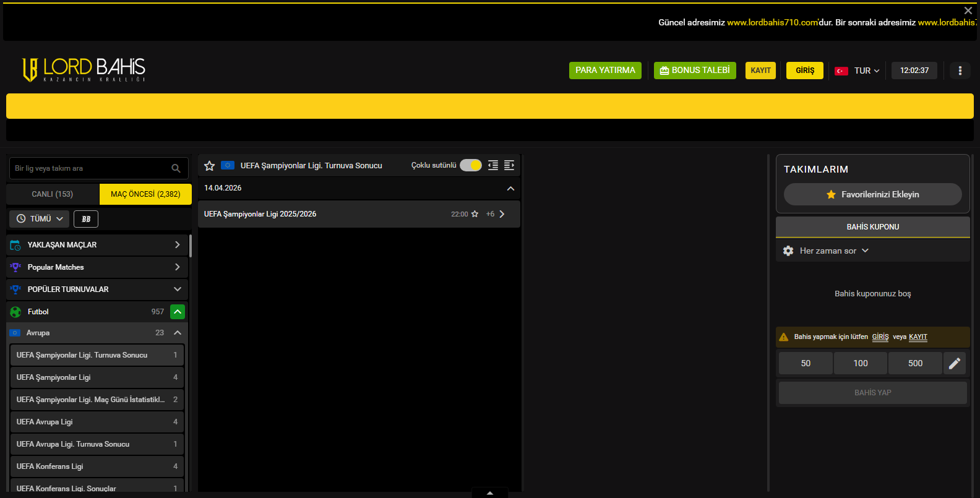The image size is (980, 498).
Task: Focus the league or team search field
Action: point(99,168)
